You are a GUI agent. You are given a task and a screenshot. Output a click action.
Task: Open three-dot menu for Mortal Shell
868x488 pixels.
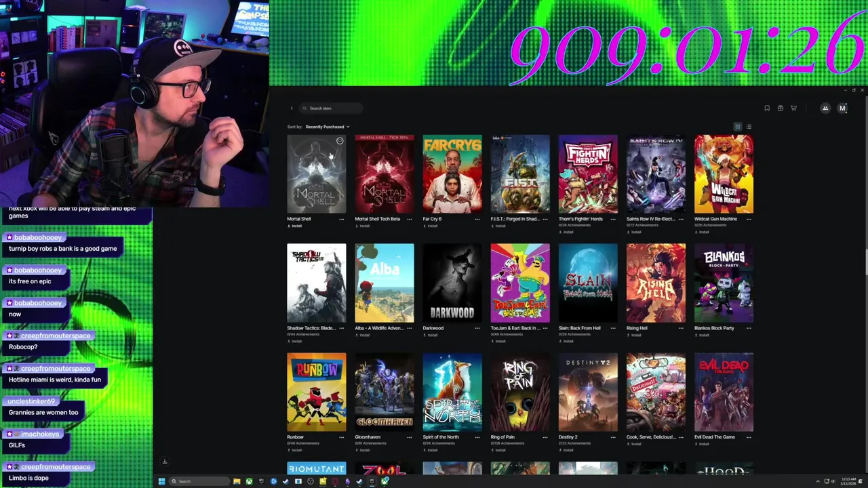342,219
